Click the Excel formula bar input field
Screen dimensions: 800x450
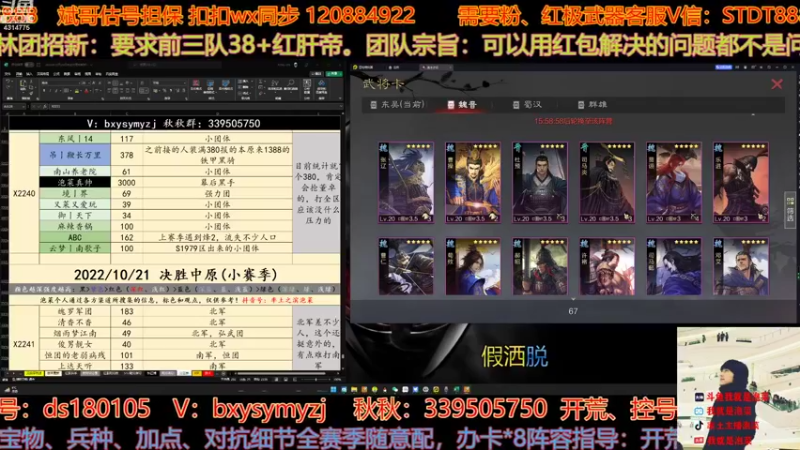pyautogui.click(x=193, y=107)
